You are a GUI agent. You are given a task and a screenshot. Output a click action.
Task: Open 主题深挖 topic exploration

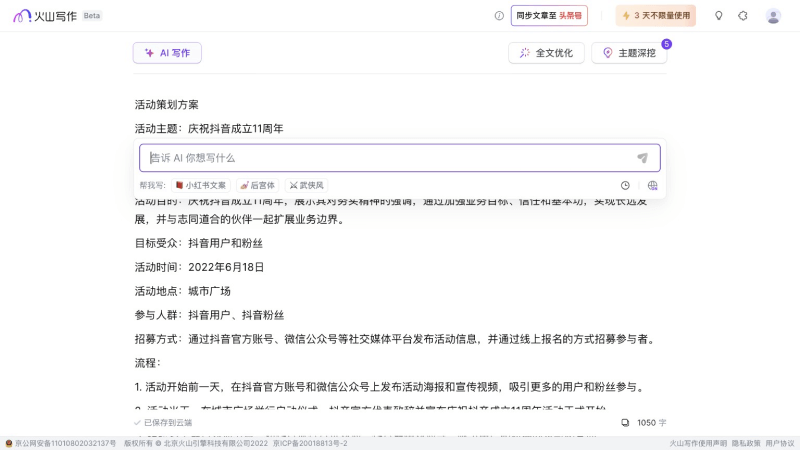click(x=629, y=53)
